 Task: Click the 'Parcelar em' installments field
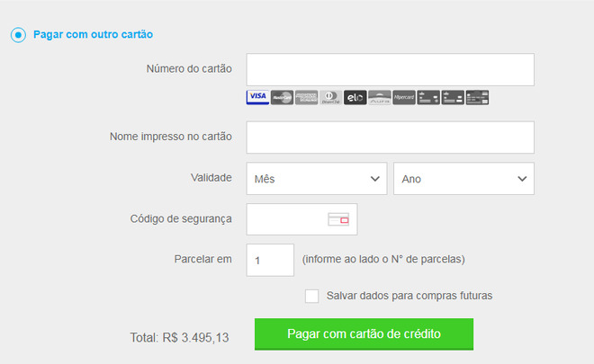[x=270, y=260]
